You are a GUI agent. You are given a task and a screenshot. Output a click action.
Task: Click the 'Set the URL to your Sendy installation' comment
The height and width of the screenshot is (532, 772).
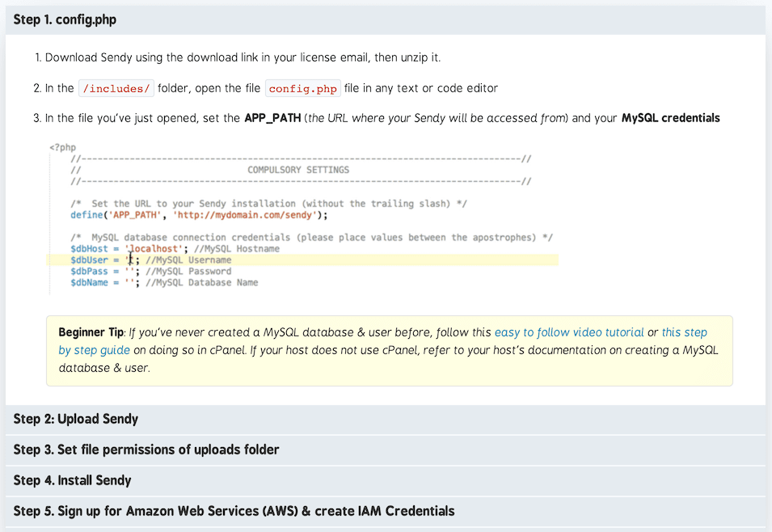[x=268, y=204]
